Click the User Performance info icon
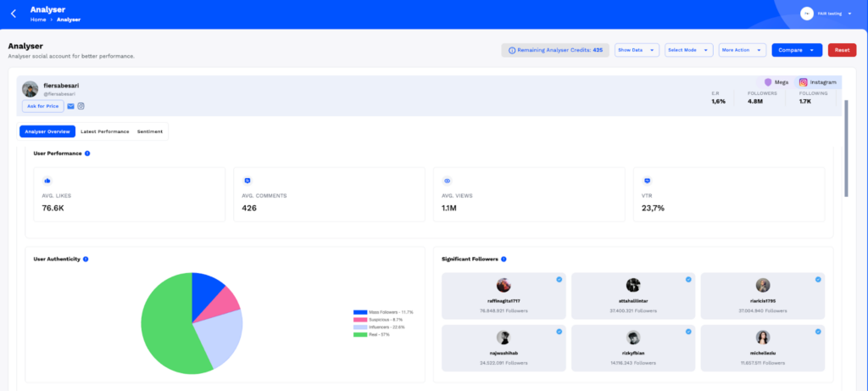Image resolution: width=868 pixels, height=391 pixels. (x=88, y=154)
